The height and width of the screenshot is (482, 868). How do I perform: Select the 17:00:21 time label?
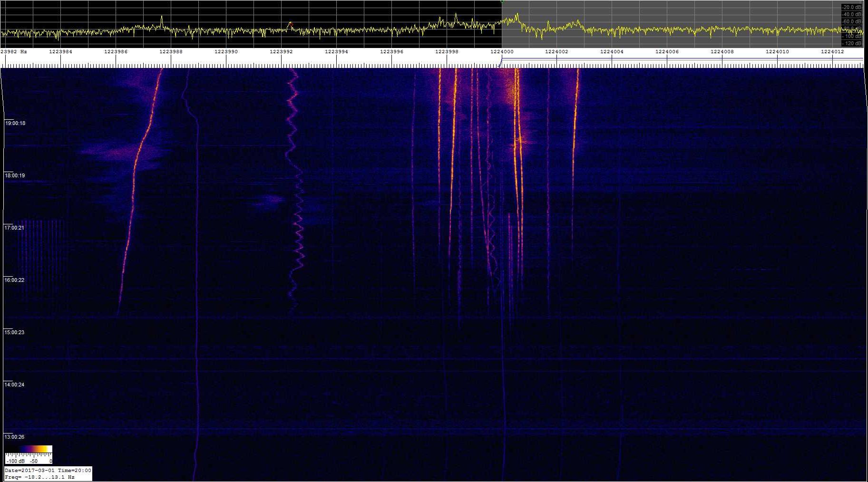[15, 228]
